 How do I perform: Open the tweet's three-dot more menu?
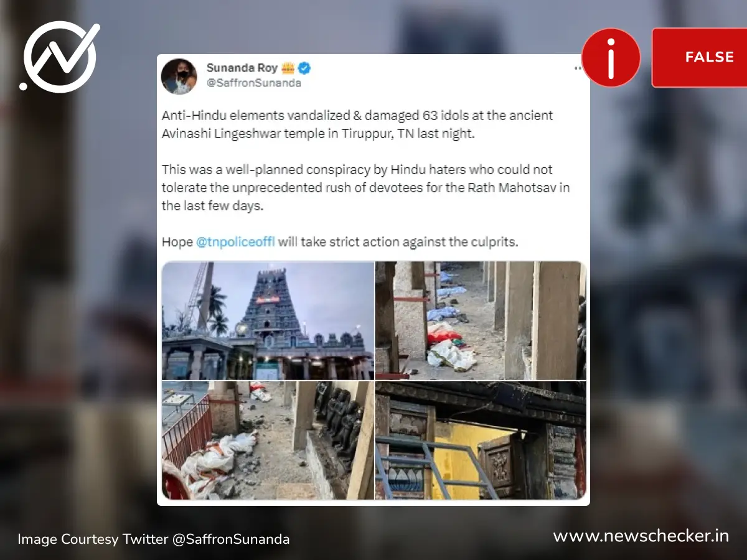578,68
